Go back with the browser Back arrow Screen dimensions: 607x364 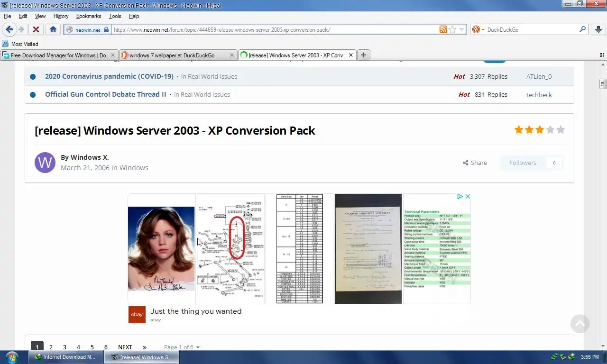coord(9,29)
